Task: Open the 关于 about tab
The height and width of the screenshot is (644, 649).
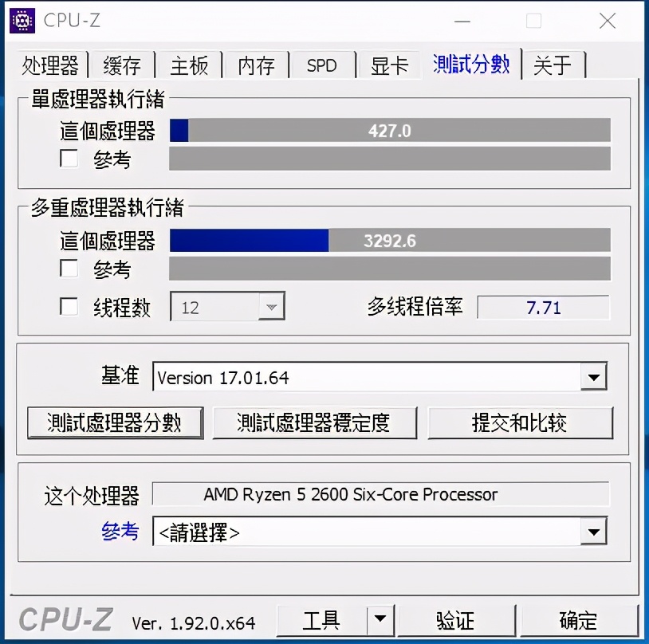Action: click(x=554, y=65)
